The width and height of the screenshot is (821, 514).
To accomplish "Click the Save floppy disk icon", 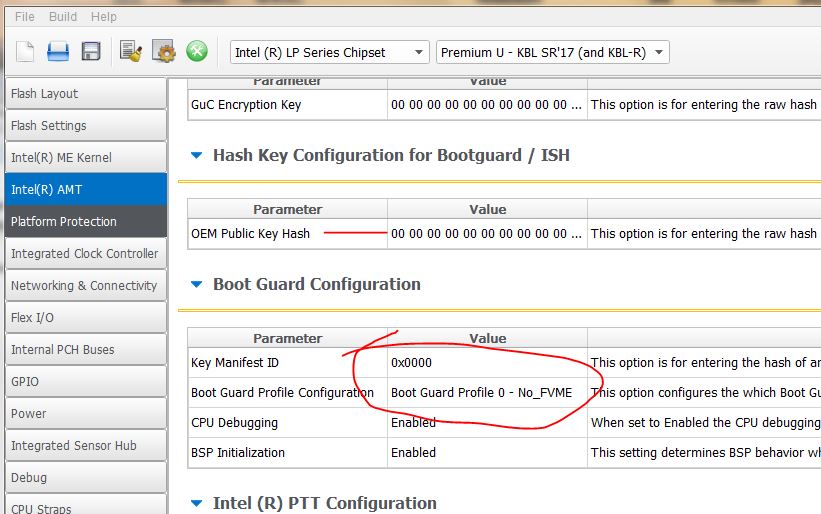I will pyautogui.click(x=90, y=52).
